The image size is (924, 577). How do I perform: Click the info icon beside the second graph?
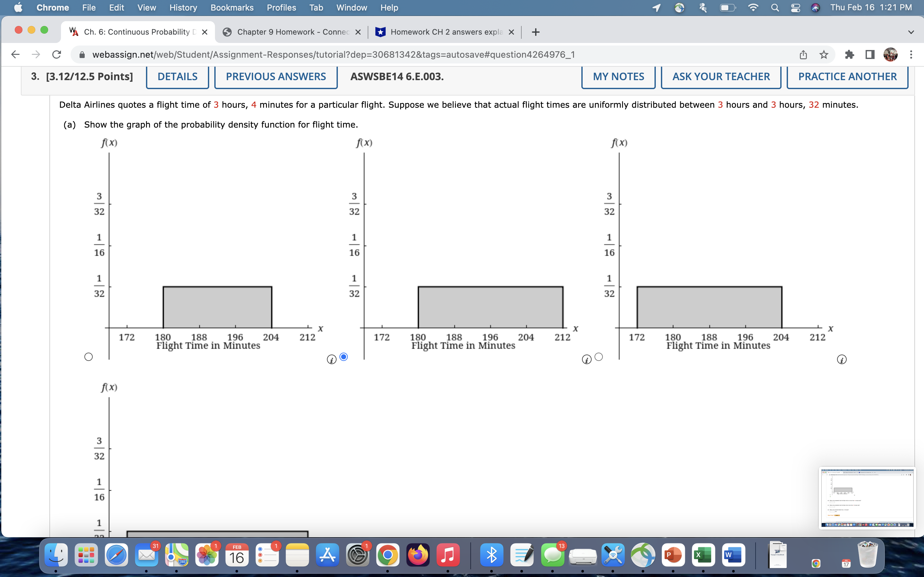click(x=586, y=359)
